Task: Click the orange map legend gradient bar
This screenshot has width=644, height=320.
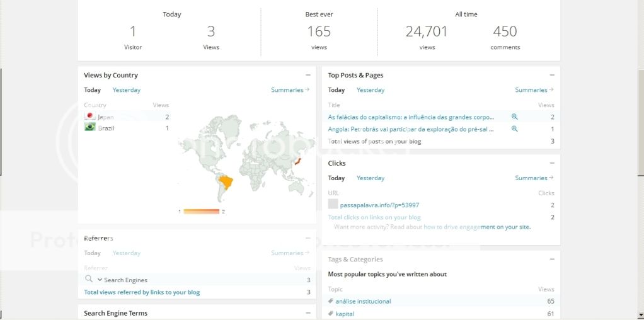Action: [x=201, y=212]
